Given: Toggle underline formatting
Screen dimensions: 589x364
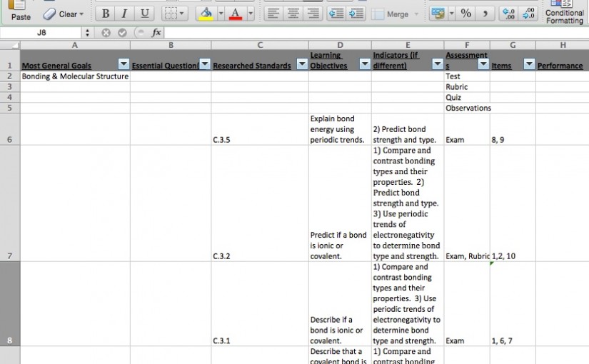Looking at the screenshot, I should [145, 14].
